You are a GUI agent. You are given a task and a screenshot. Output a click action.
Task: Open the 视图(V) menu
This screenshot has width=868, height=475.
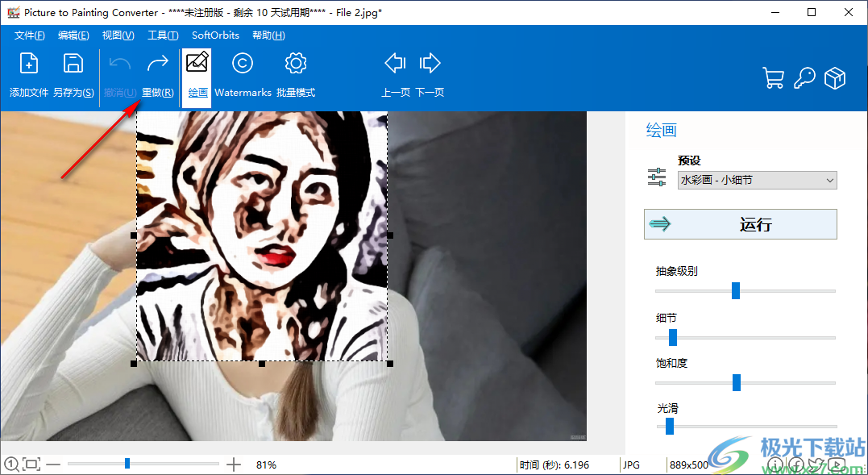pyautogui.click(x=118, y=35)
